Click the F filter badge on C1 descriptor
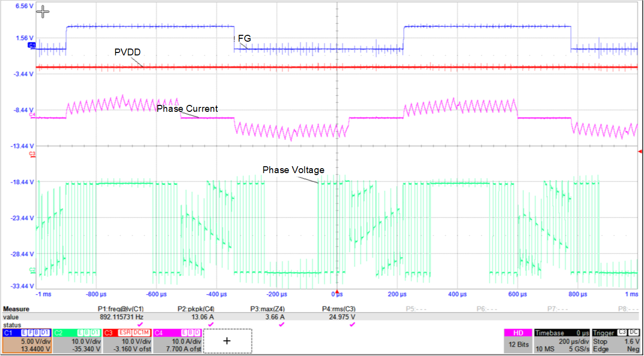644x356 pixels. [x=31, y=332]
